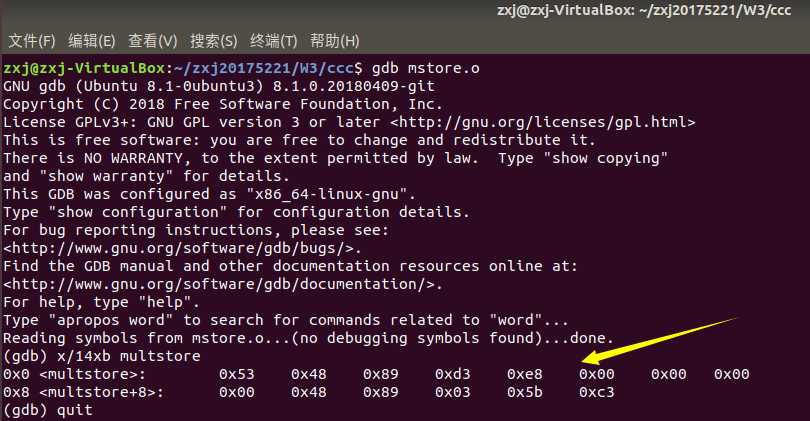
Task: Click the byte value 0x5b
Action: [x=525, y=392]
